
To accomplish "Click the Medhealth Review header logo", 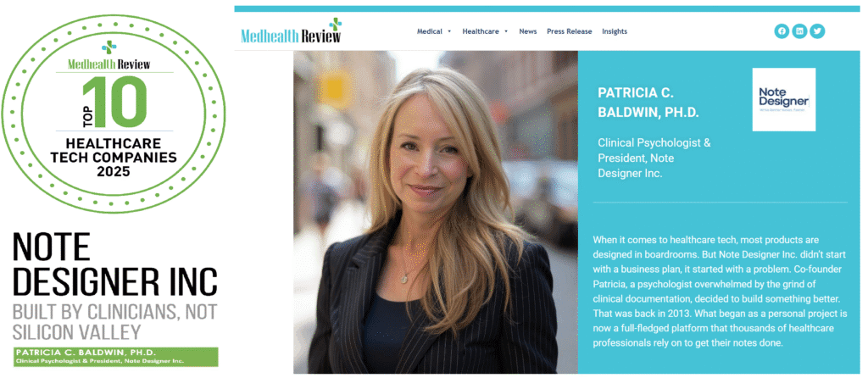I will pos(292,31).
